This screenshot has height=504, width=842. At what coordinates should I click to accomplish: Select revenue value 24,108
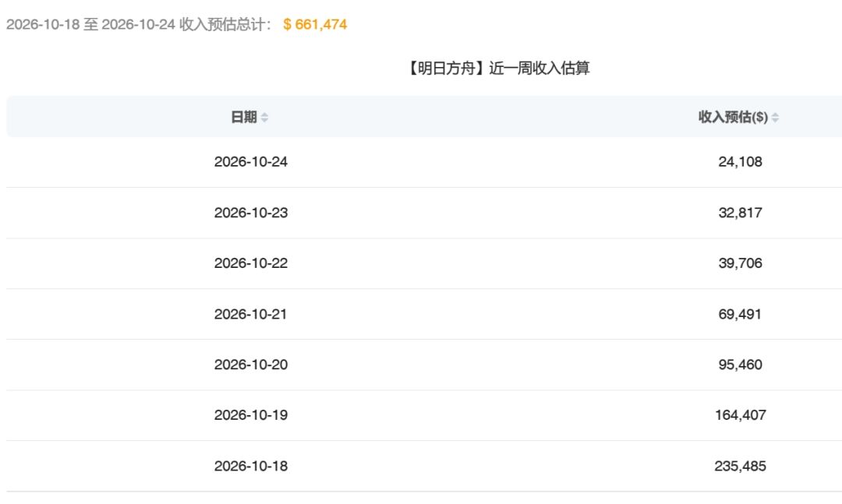[x=740, y=161]
